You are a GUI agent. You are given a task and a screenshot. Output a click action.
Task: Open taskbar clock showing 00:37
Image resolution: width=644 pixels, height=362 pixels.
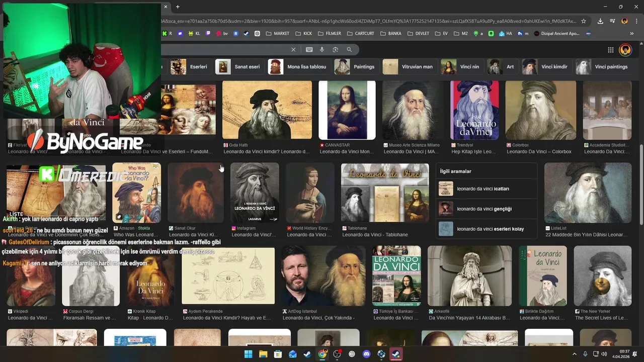click(624, 354)
